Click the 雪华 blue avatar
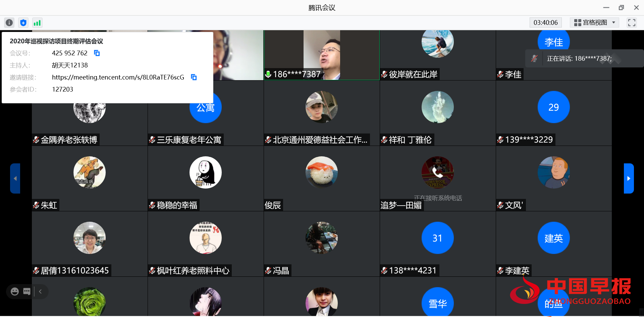The image size is (644, 317). tap(438, 302)
